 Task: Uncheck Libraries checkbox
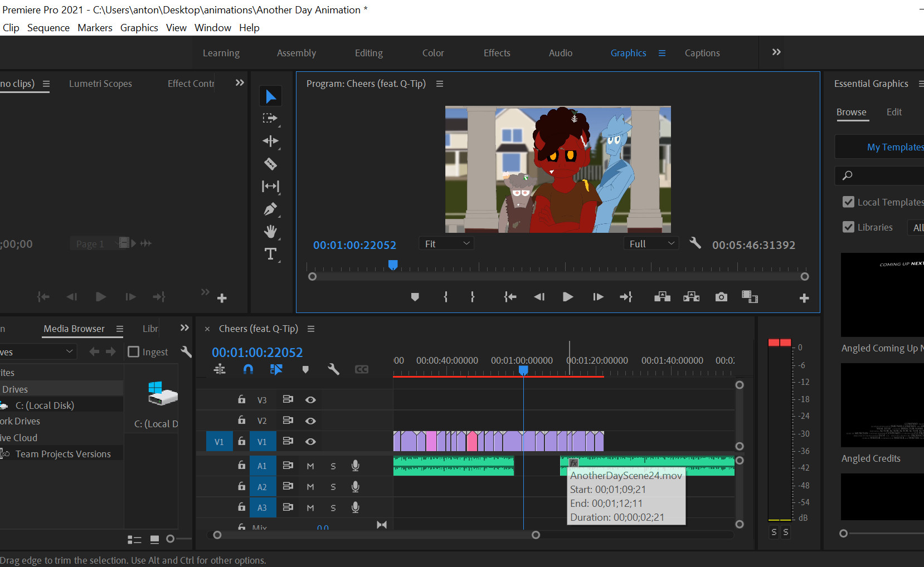(848, 227)
